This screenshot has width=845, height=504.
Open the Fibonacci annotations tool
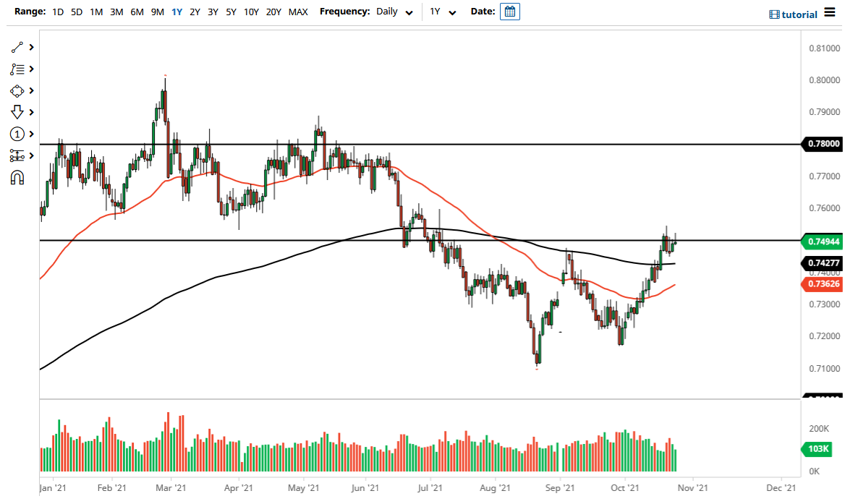click(17, 69)
